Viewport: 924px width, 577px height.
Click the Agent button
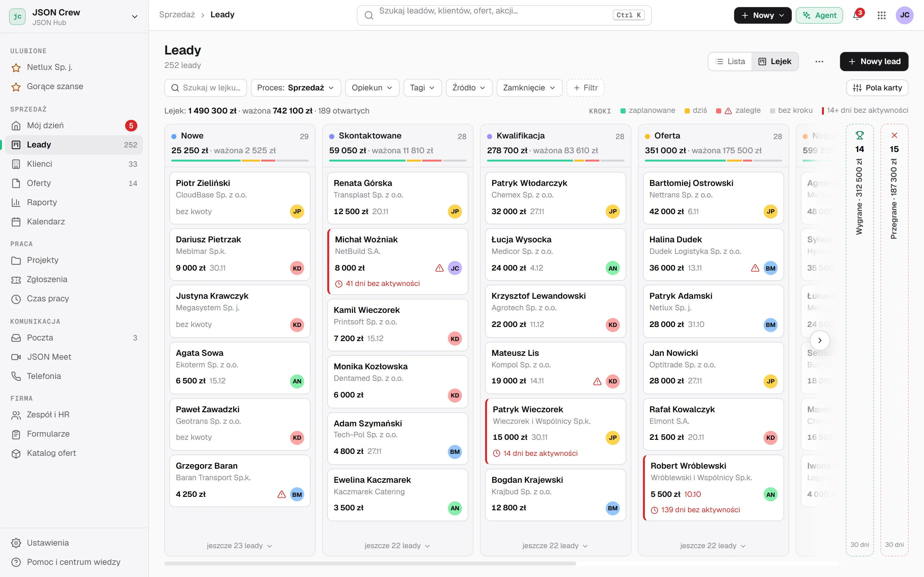tap(819, 15)
